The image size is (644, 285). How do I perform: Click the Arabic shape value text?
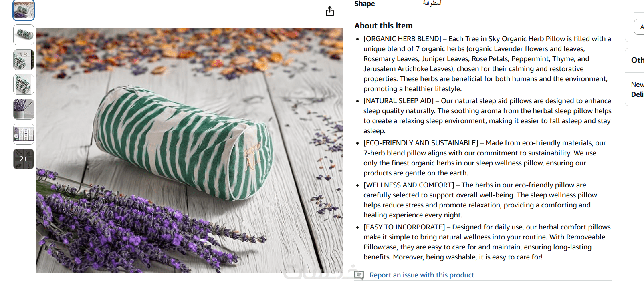432,3
